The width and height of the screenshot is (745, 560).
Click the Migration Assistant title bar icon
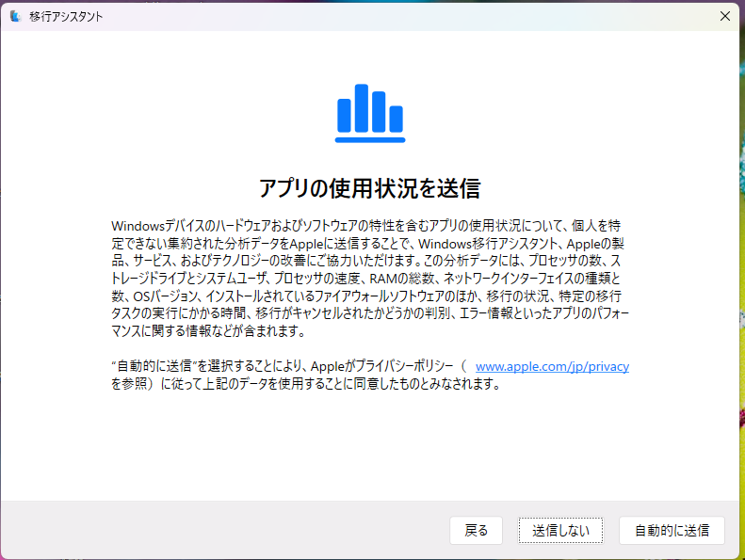click(16, 16)
